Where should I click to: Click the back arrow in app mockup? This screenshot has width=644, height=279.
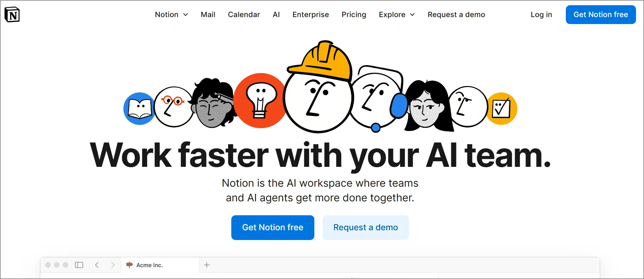[97, 265]
